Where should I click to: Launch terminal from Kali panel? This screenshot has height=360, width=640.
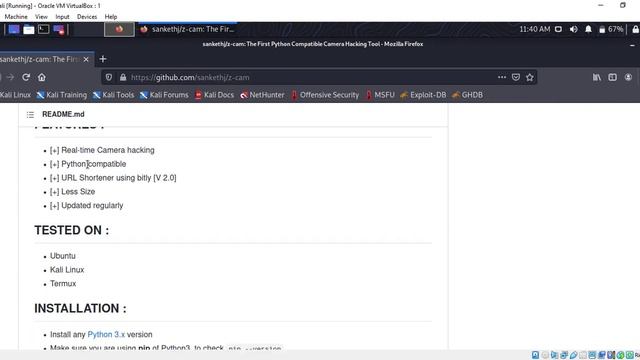coord(43,29)
